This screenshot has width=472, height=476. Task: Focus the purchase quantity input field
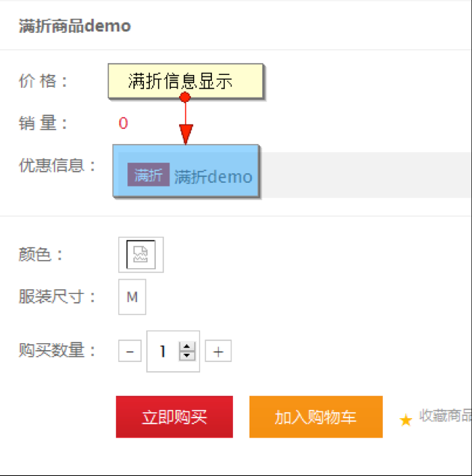(x=164, y=352)
